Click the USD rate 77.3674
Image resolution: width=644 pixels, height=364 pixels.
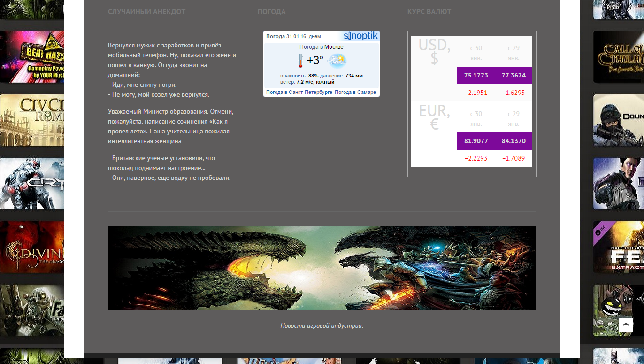point(514,75)
